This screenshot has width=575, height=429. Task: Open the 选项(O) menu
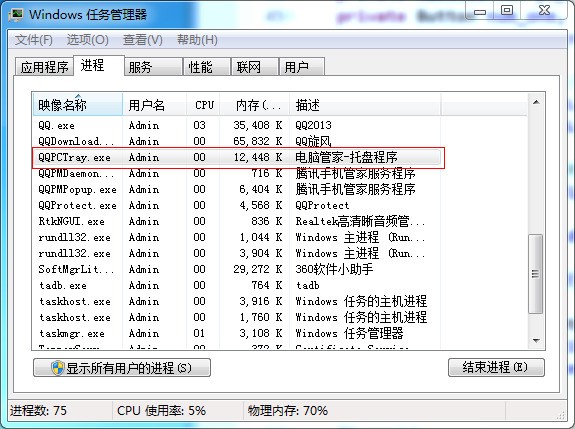88,40
